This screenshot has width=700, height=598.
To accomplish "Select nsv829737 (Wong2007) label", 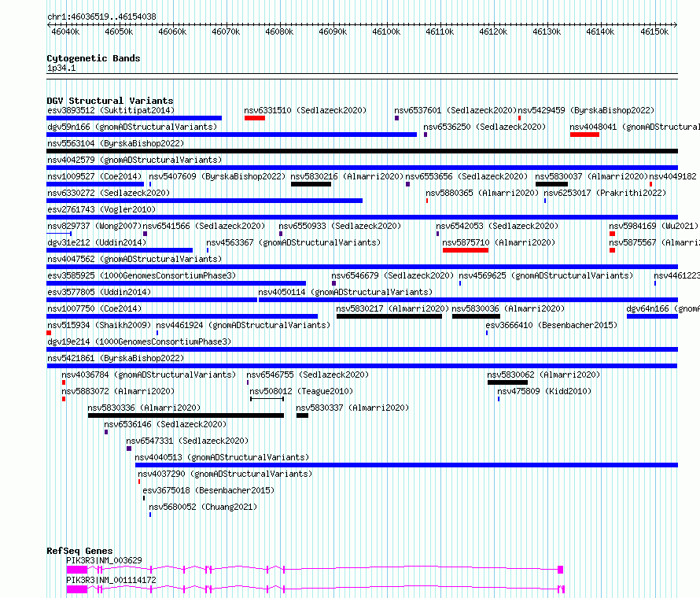I will pos(94,226).
